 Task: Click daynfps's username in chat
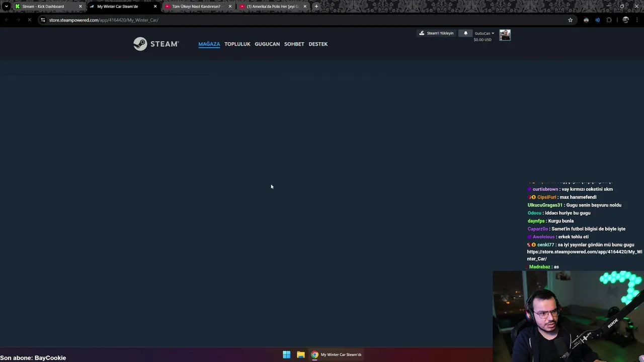coord(536,221)
